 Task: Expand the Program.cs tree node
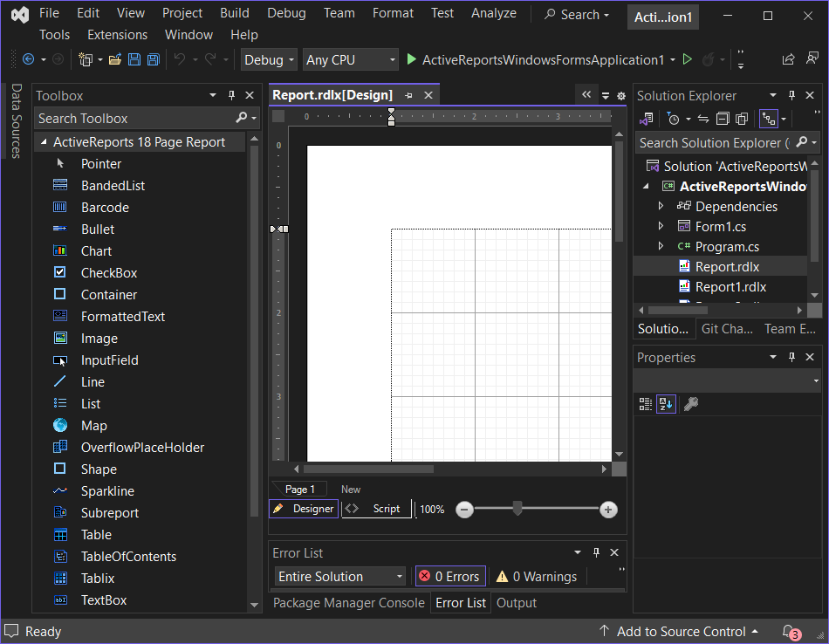[x=661, y=246]
